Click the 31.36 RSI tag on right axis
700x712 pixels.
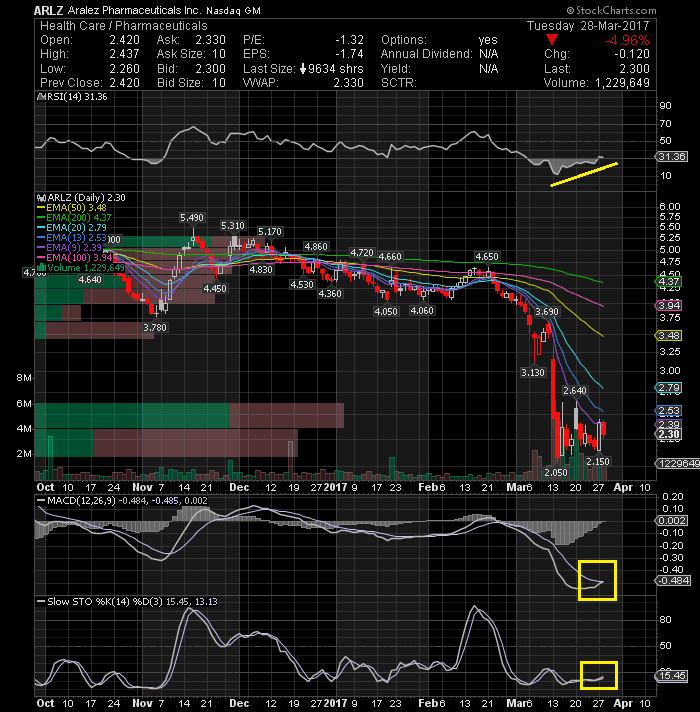click(x=672, y=157)
